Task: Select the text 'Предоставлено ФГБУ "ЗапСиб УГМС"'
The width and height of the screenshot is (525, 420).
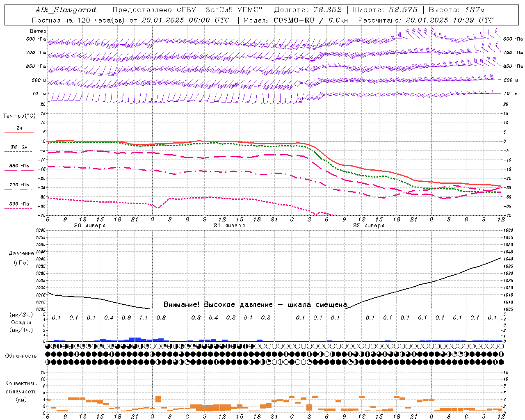Action: [x=187, y=10]
